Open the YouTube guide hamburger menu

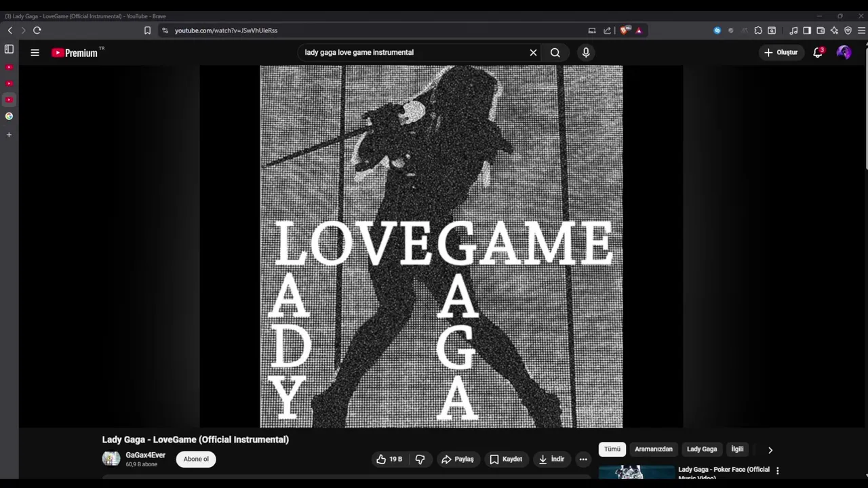pyautogui.click(x=35, y=52)
